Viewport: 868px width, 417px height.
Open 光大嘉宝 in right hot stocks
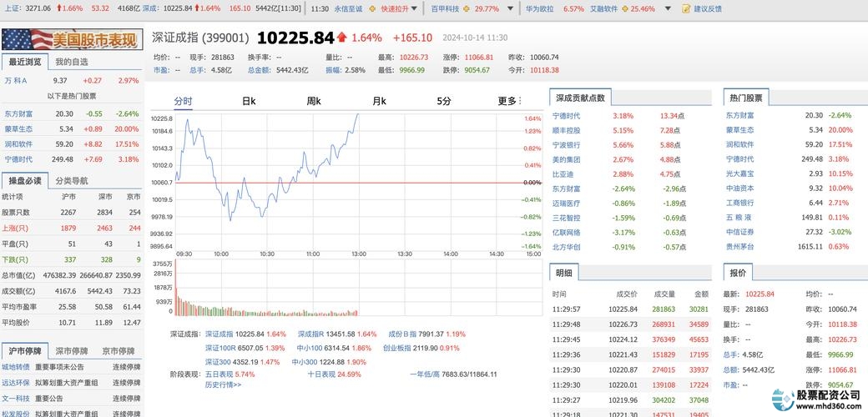tap(740, 173)
